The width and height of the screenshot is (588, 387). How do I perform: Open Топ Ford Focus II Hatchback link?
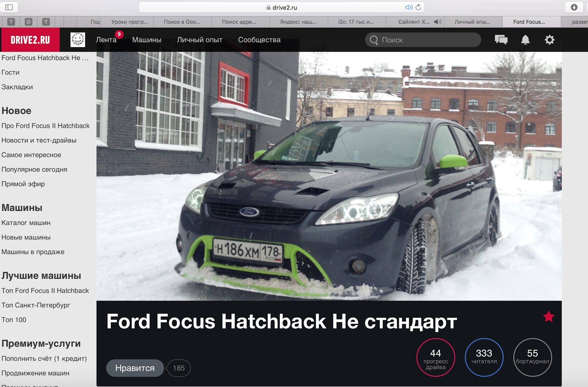(x=45, y=290)
